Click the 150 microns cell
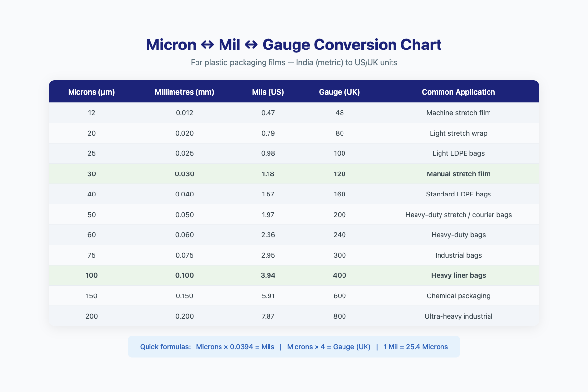This screenshot has width=588, height=392. [x=92, y=296]
